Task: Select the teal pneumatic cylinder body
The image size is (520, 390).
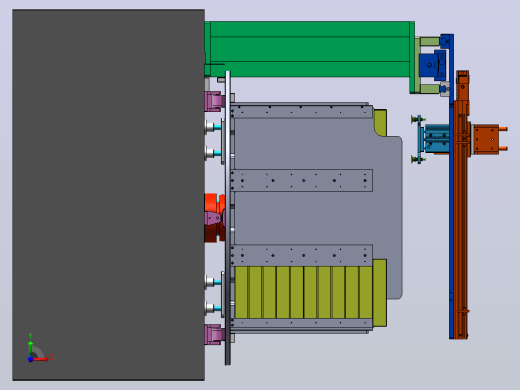Action: [437, 139]
